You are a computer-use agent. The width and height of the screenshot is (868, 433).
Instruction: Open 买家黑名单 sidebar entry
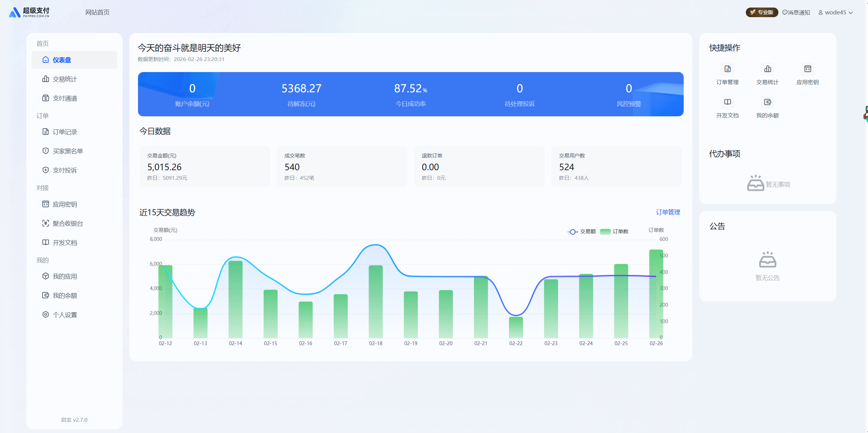tap(68, 151)
